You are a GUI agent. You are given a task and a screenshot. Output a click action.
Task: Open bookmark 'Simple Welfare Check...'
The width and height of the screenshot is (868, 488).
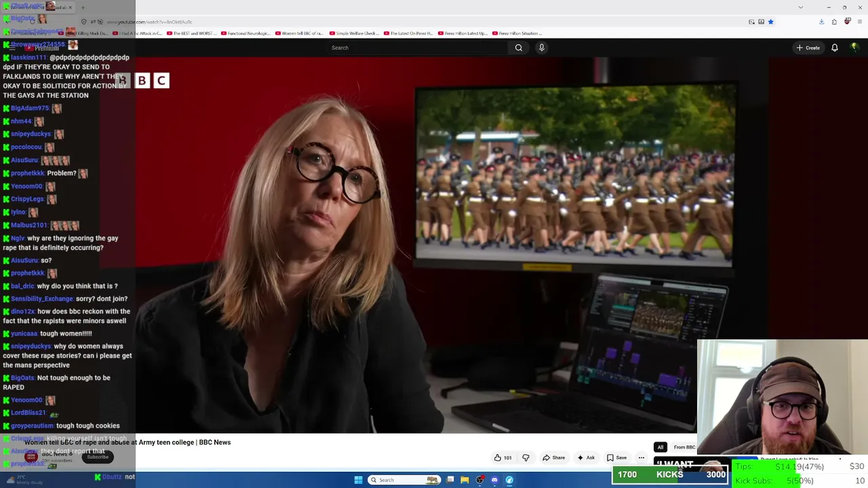(353, 33)
